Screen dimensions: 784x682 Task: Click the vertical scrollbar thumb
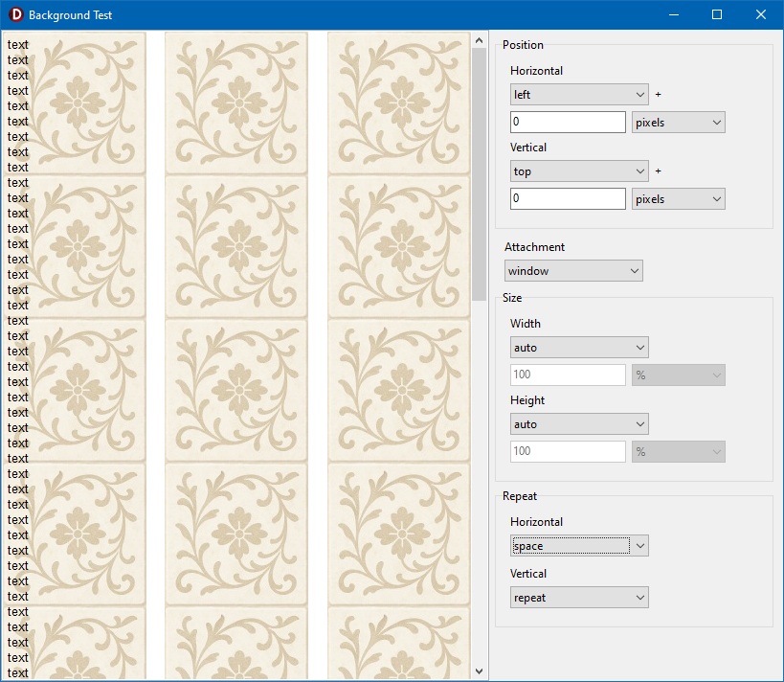(480, 172)
